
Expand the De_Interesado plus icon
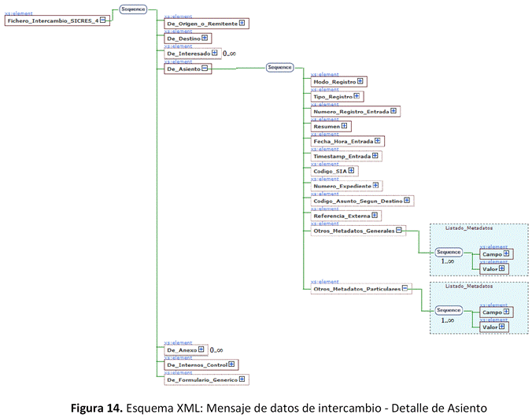[x=214, y=53]
